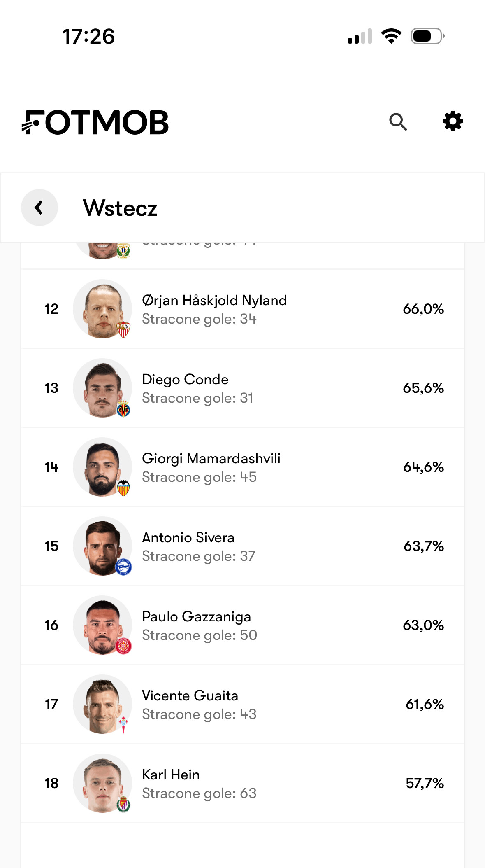Image resolution: width=485 pixels, height=868 pixels.
Task: Open Ørjan Håskjold Nyland's player name
Action: tap(214, 301)
